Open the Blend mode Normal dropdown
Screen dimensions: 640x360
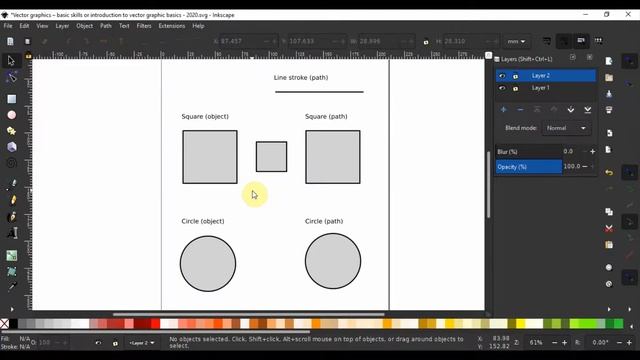[x=566, y=128]
